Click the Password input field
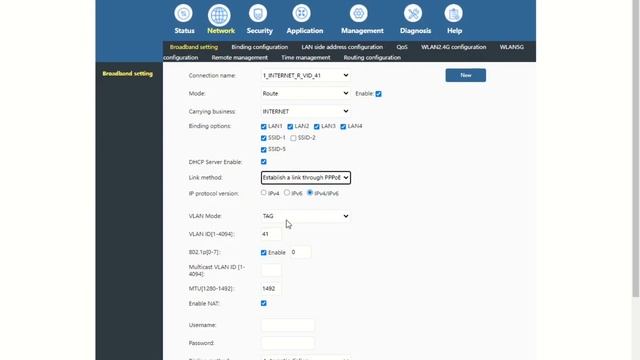 click(288, 343)
